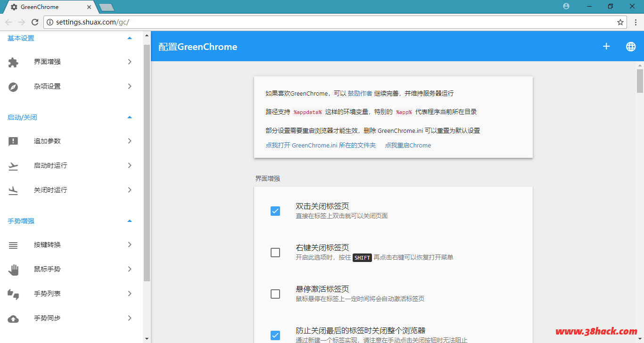Click the %appdata% code text
Screen dimensions: 644x343
coord(307,112)
